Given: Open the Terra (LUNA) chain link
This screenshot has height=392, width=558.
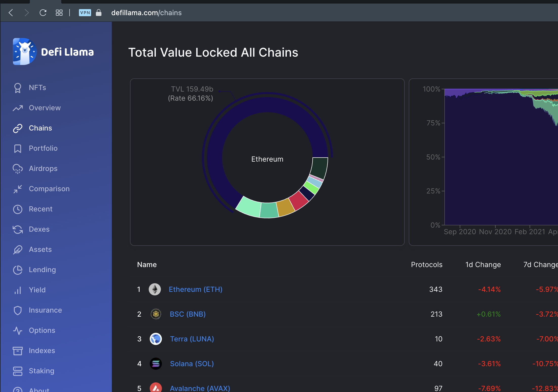Looking at the screenshot, I should click(192, 339).
